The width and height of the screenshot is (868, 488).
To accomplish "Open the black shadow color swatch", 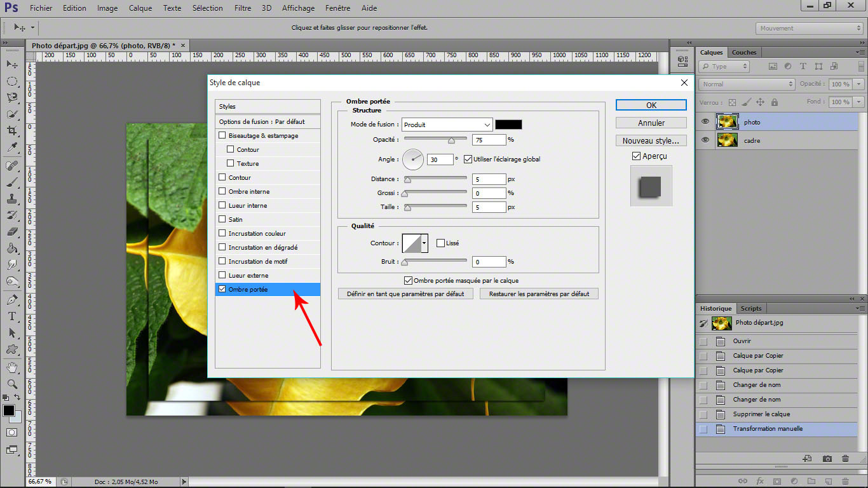I will point(509,125).
